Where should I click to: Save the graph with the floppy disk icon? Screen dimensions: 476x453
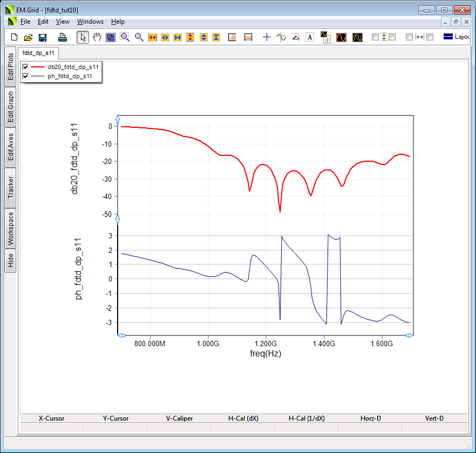coord(43,37)
